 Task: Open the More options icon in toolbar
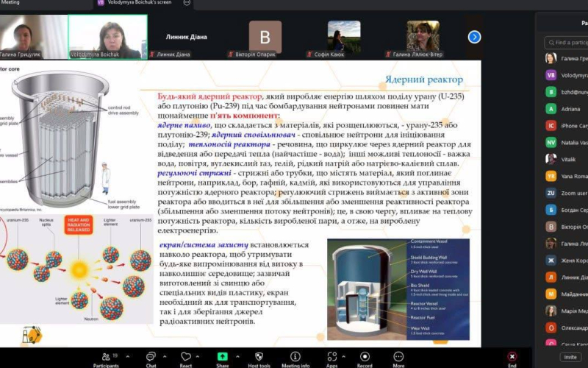(x=398, y=355)
